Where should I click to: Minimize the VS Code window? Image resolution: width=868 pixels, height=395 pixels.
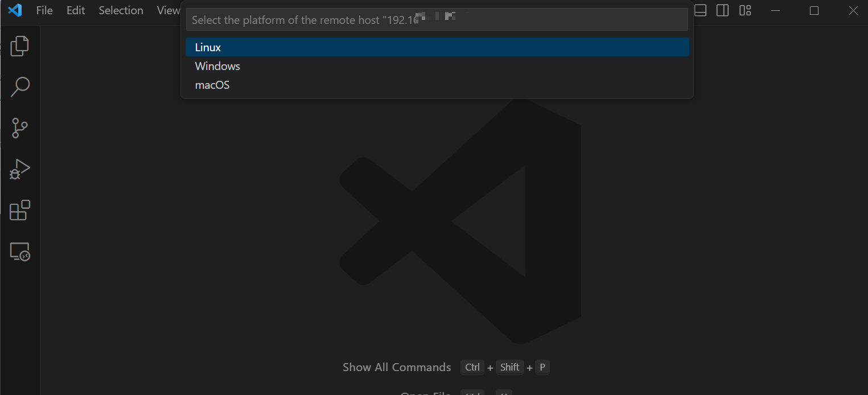tap(775, 10)
